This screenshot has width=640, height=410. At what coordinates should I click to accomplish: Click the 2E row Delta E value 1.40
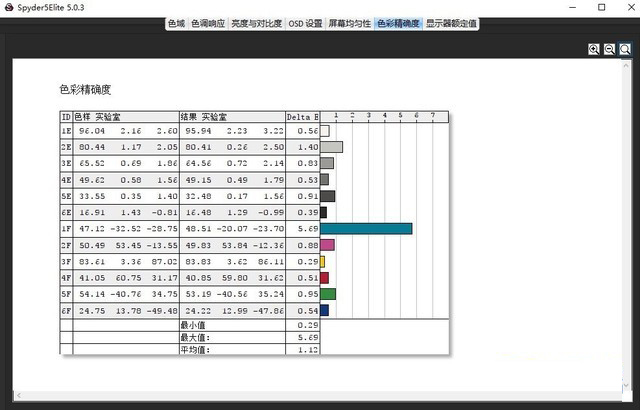(x=308, y=147)
